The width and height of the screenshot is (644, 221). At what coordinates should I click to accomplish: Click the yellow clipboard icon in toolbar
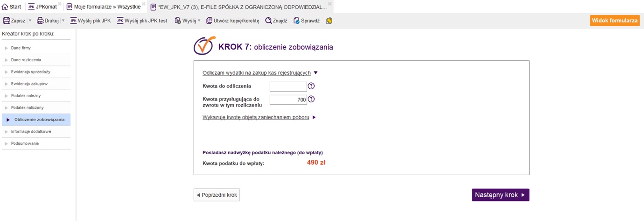point(329,21)
